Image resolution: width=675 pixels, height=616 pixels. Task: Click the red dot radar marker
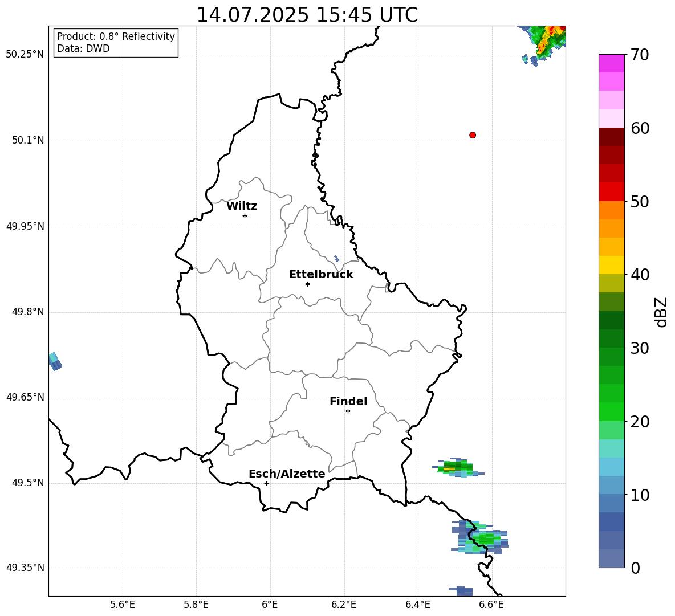point(473,135)
